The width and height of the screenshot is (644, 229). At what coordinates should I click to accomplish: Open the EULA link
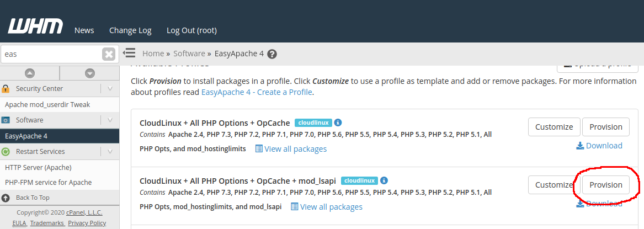coord(19,223)
